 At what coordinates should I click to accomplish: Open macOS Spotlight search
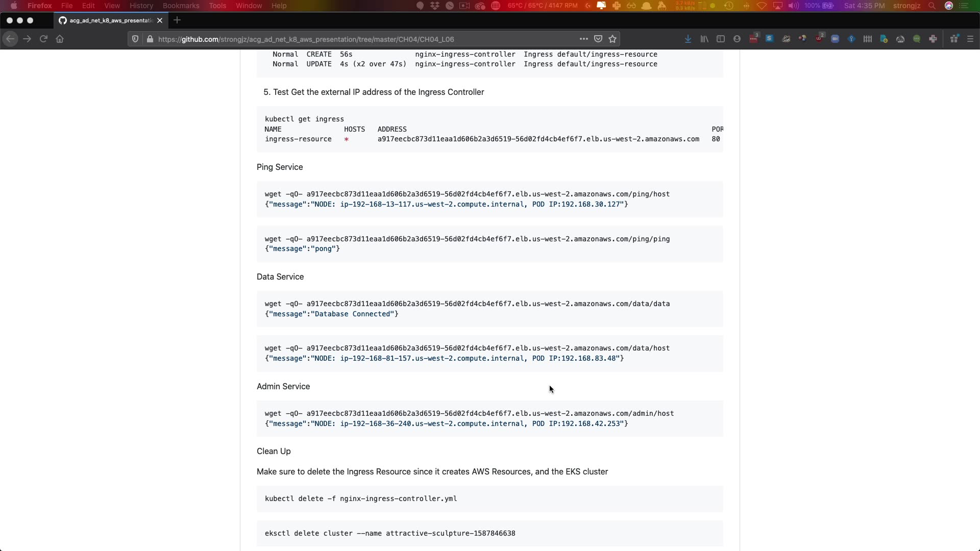pyautogui.click(x=932, y=6)
